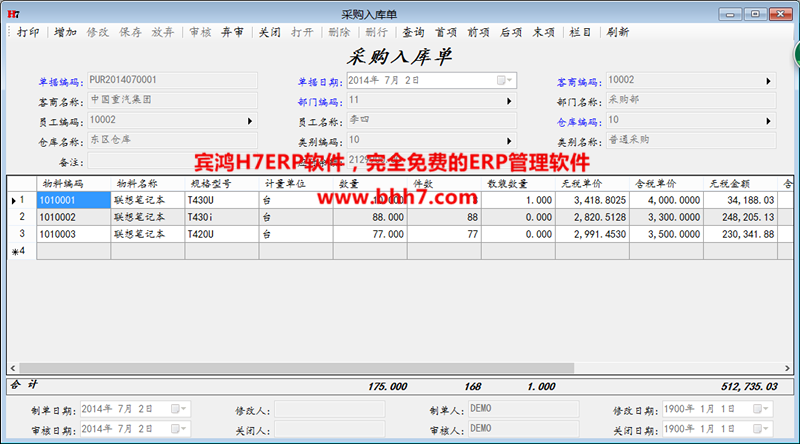Viewport: 800px width, 444px height.
Task: Click the tax-free amount 248,205.13
Action: tap(740, 217)
